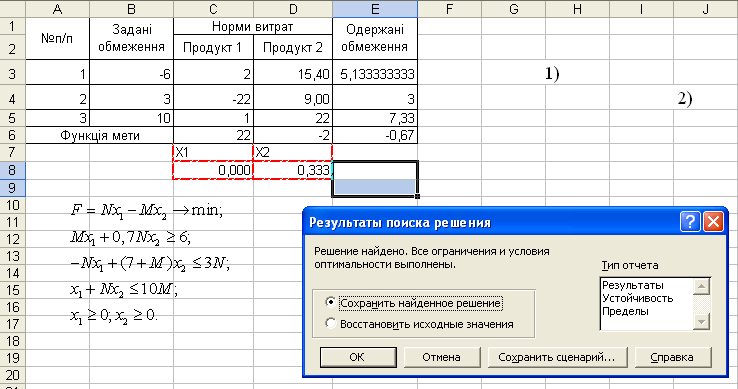Screen dimensions: 738x389
Task: Click cell B3 with value -6
Action: (131, 73)
